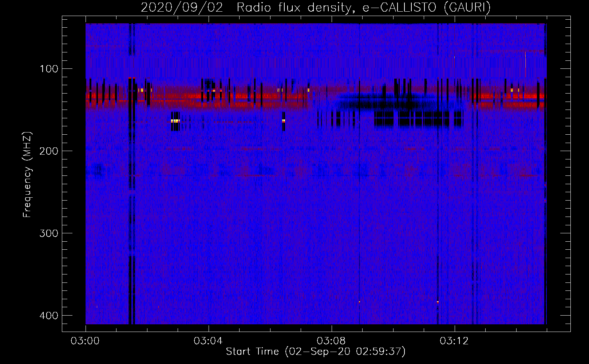
Task: Click the 03:12 time tick label
Action: [454, 341]
